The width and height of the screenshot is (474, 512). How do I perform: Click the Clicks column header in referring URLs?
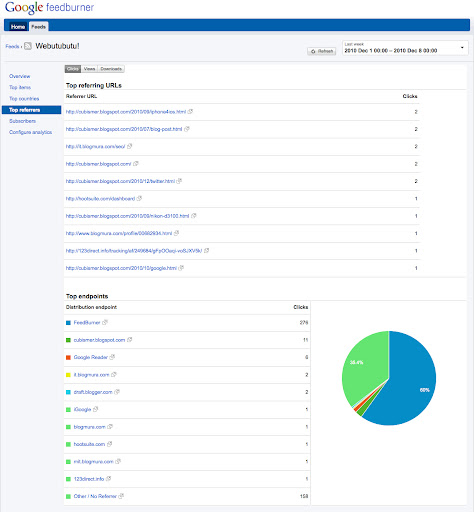410,96
